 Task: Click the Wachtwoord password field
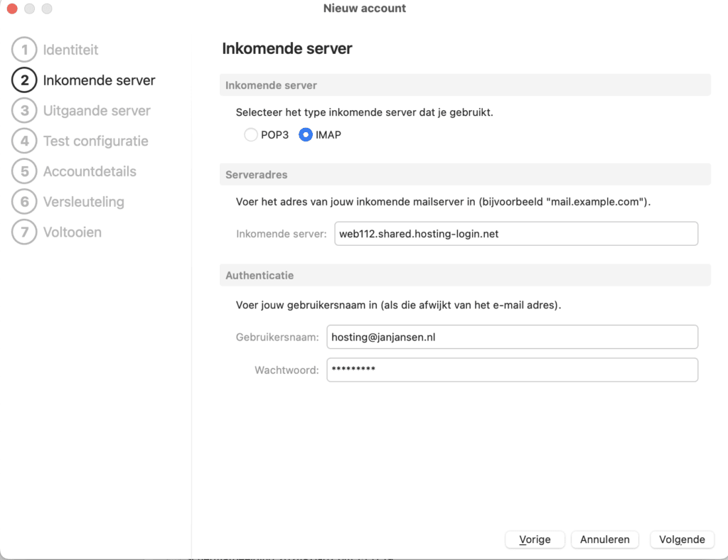512,370
